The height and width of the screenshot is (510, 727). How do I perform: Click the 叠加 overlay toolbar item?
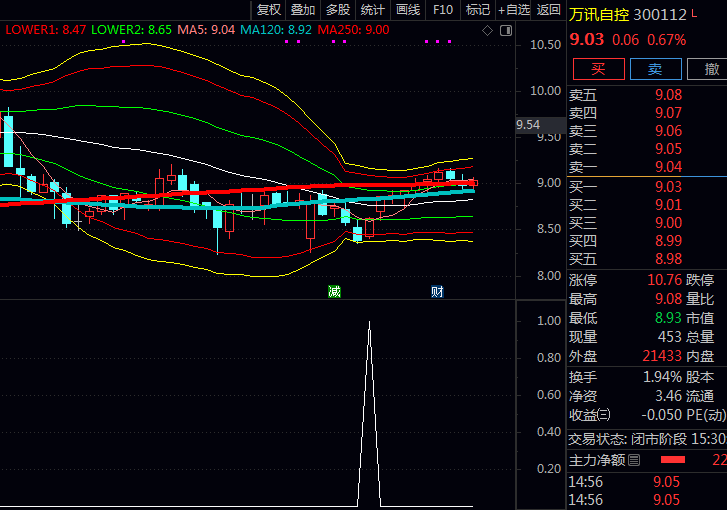click(x=303, y=10)
